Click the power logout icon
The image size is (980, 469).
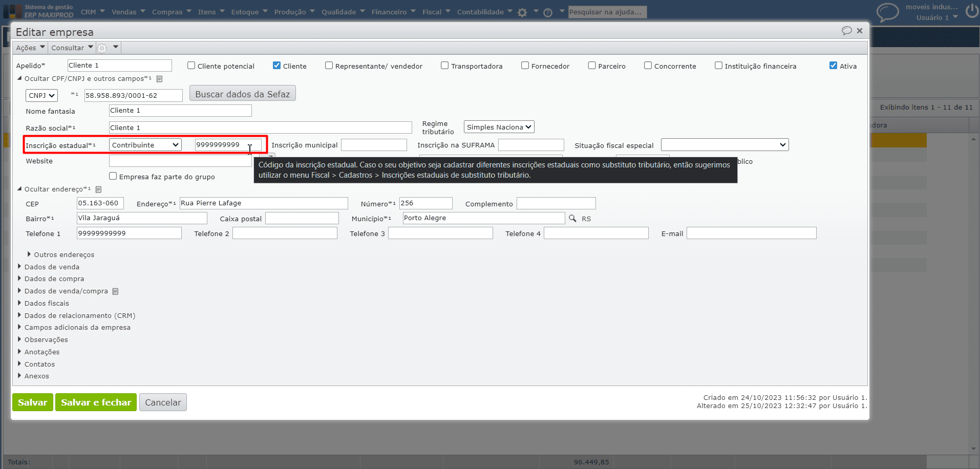(971, 11)
